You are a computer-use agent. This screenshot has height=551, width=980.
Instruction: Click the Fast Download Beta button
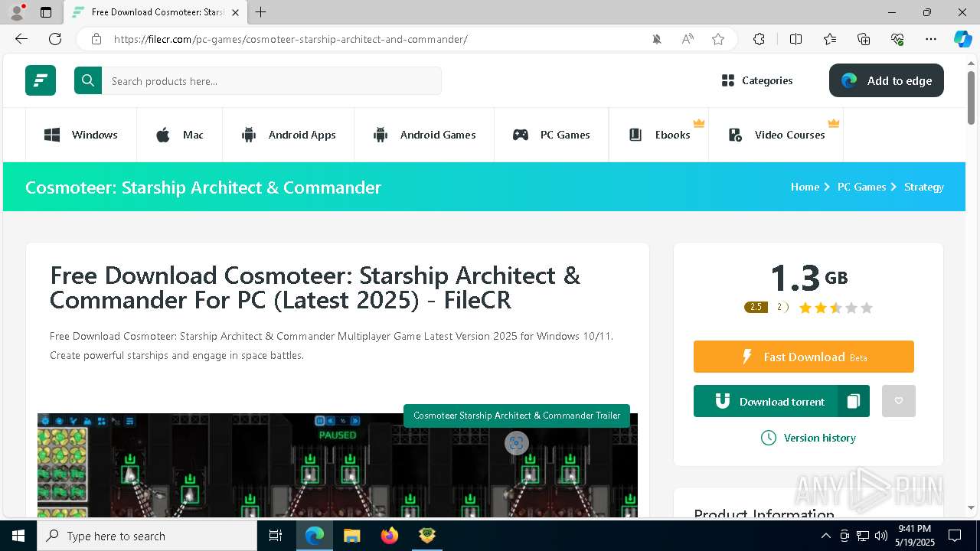804,357
